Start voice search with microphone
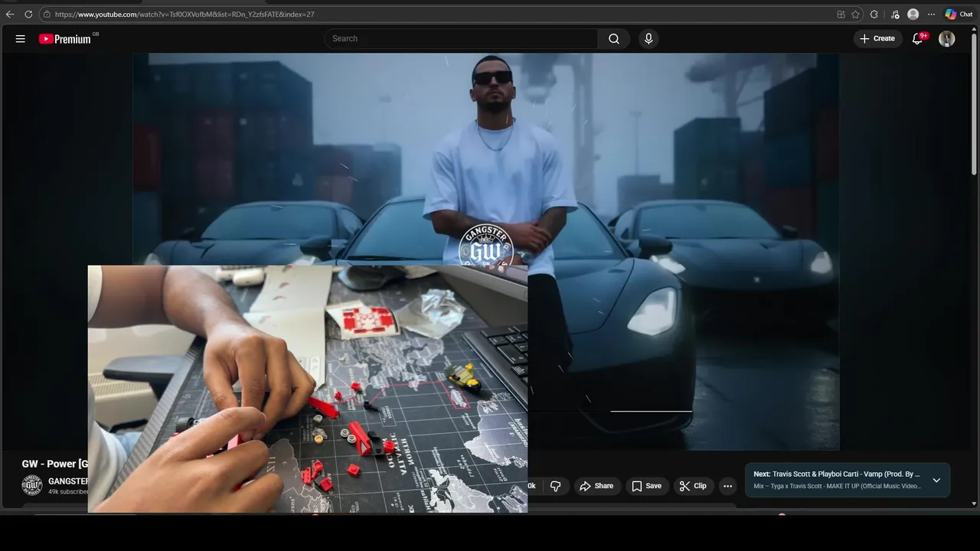The height and width of the screenshot is (551, 980). point(648,38)
